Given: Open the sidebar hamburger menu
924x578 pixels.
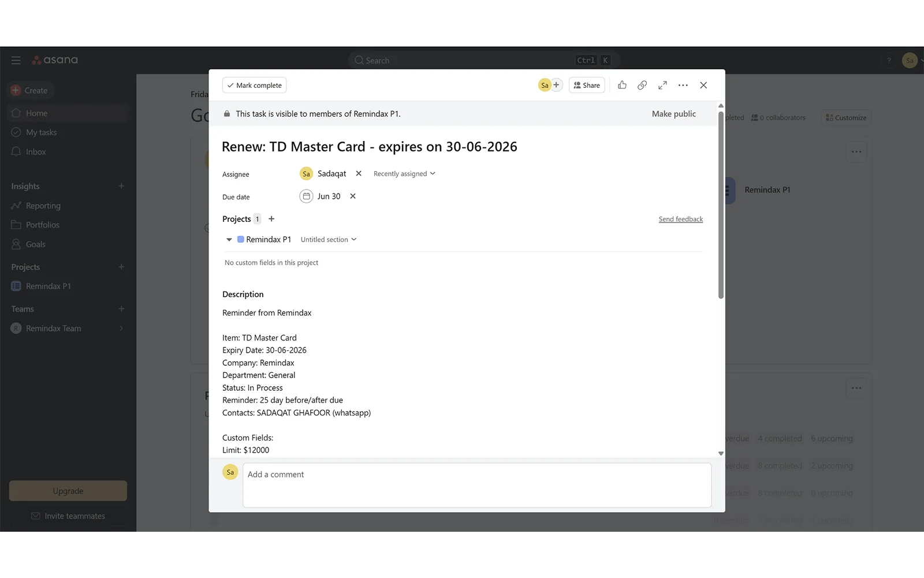Looking at the screenshot, I should pos(16,60).
